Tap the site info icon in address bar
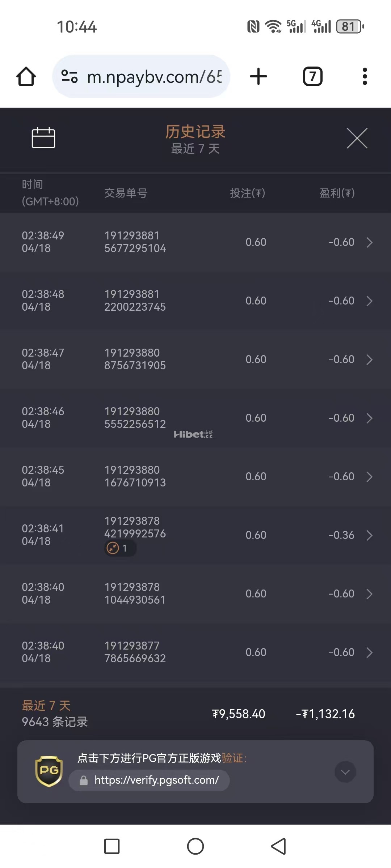Image resolution: width=391 pixels, height=868 pixels. (x=70, y=77)
